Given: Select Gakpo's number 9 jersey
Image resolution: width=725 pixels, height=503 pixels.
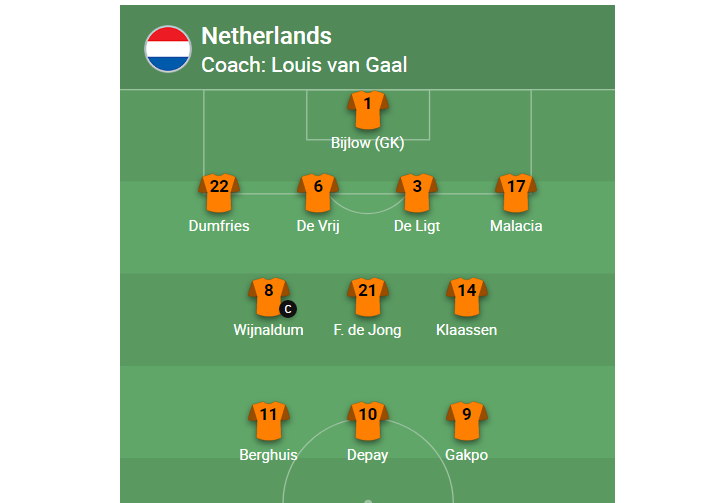Looking at the screenshot, I should [x=467, y=421].
